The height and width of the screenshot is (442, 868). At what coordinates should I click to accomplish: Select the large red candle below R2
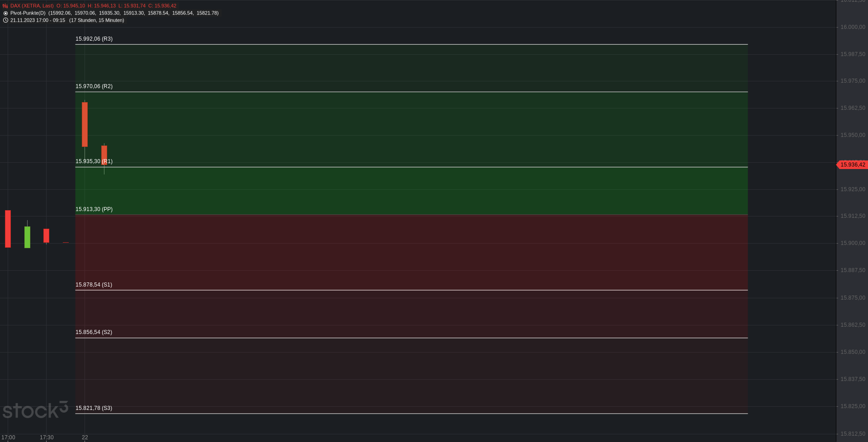85,124
